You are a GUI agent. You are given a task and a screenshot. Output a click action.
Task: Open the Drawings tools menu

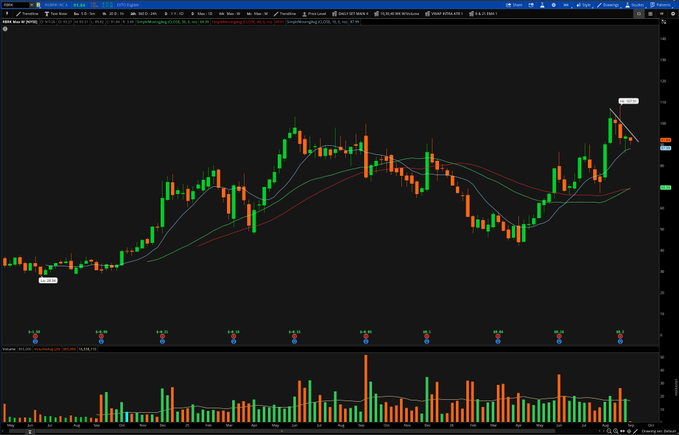point(608,5)
